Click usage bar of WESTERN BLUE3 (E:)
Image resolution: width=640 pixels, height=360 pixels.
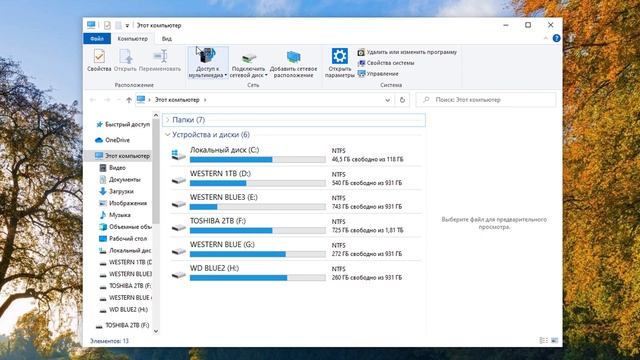point(258,207)
